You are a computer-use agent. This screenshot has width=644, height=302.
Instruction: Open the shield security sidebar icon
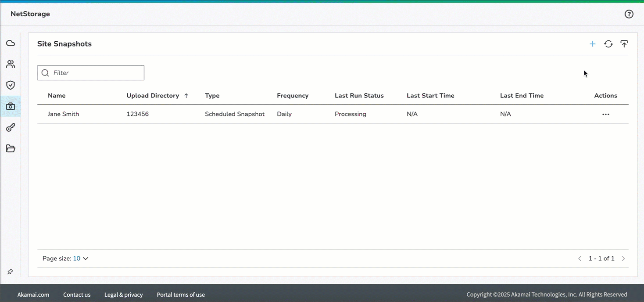click(x=11, y=85)
